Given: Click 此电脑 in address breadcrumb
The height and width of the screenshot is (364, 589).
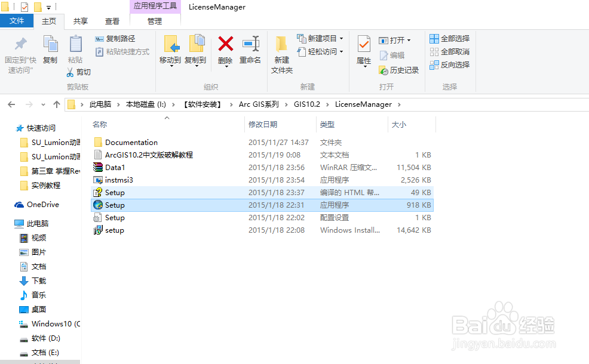Looking at the screenshot, I should tap(100, 104).
